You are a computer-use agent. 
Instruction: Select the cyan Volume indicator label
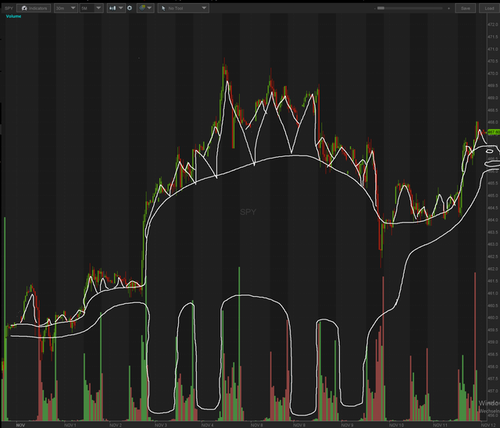pyautogui.click(x=14, y=16)
